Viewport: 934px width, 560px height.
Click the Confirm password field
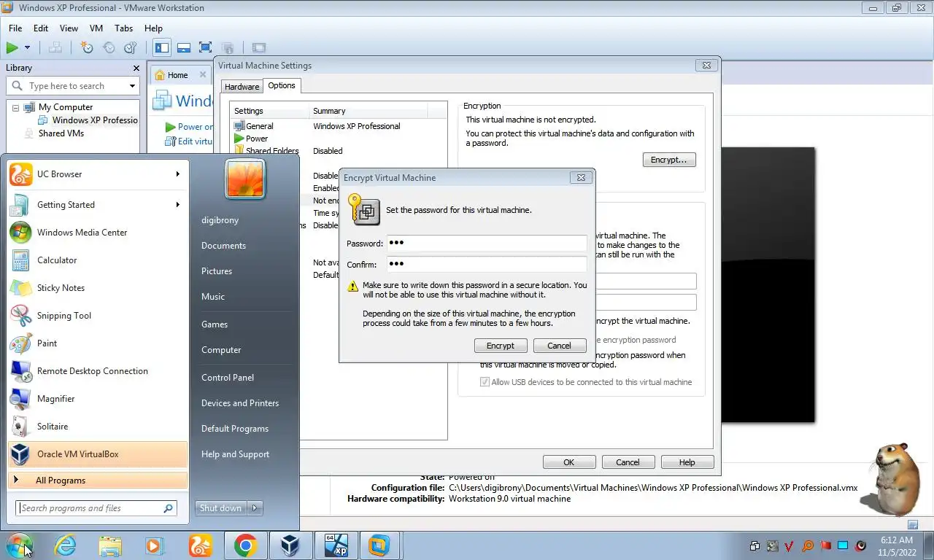(x=487, y=264)
